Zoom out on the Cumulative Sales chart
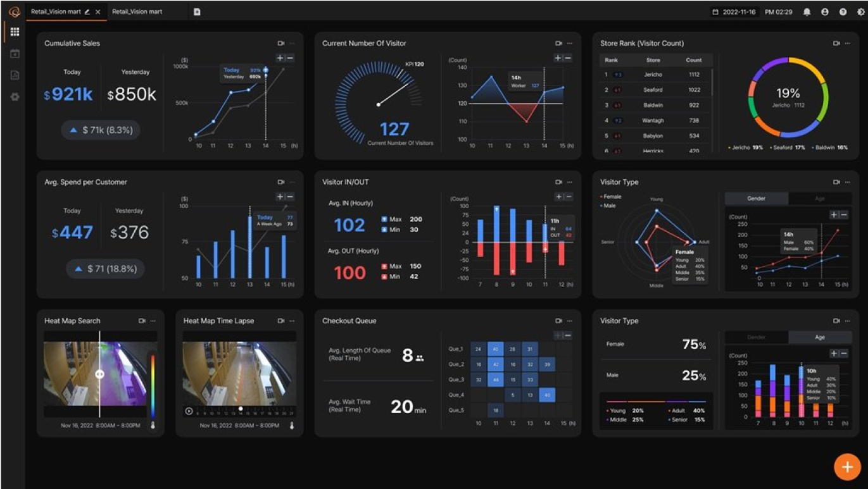 (290, 58)
